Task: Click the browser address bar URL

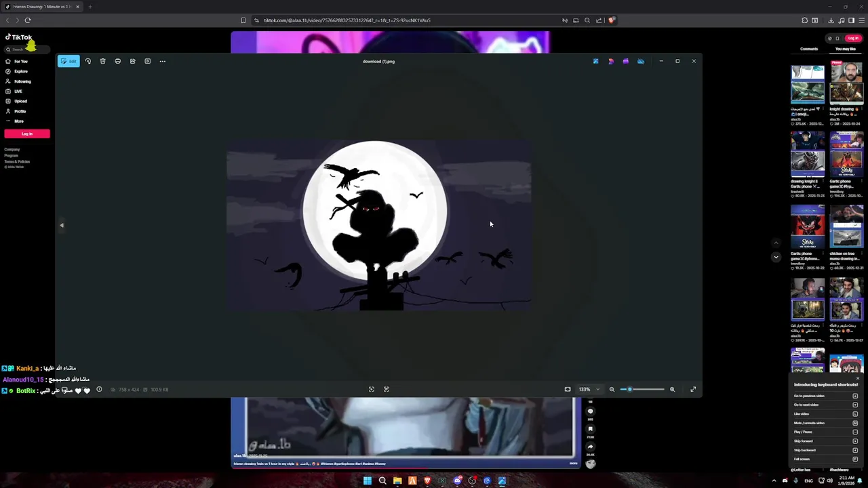Action: 347,20
